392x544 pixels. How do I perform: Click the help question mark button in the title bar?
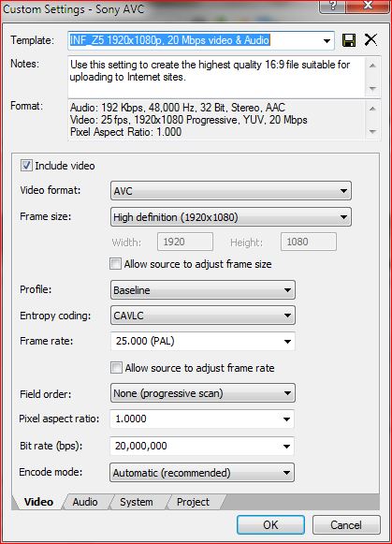point(332,6)
